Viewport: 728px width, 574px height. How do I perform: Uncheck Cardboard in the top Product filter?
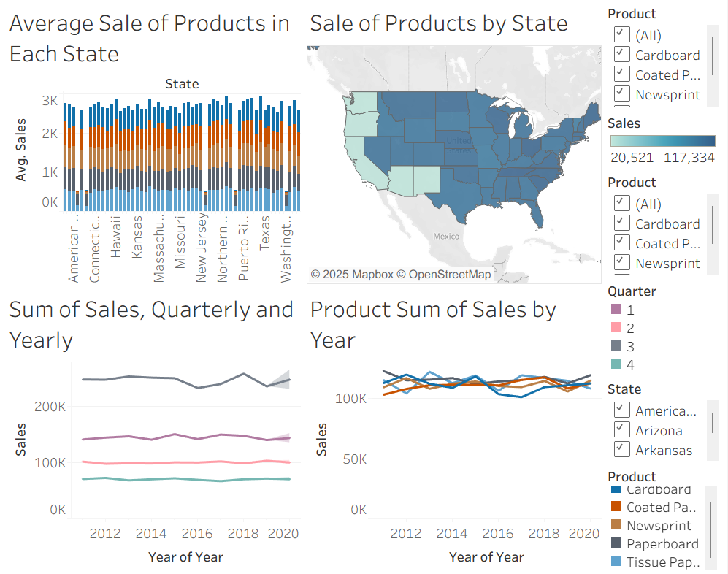pos(622,54)
